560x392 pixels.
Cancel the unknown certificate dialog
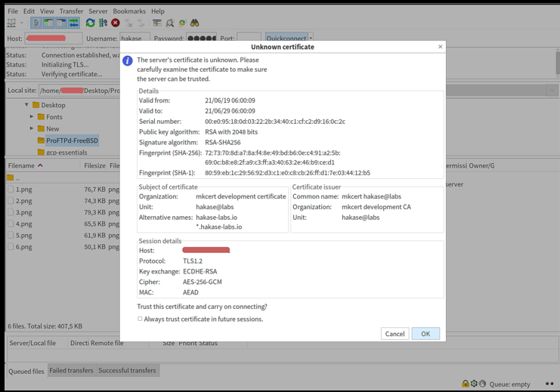coord(394,334)
